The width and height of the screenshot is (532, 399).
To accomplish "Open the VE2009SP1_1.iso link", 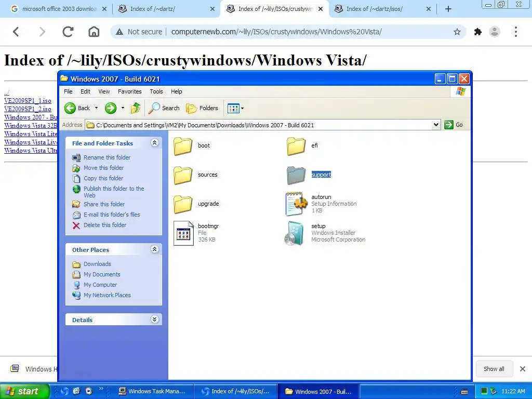I will click(x=28, y=101).
